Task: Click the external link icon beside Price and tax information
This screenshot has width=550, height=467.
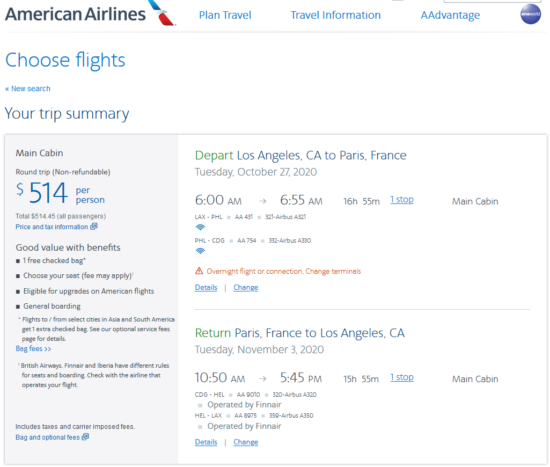Action: [x=94, y=227]
